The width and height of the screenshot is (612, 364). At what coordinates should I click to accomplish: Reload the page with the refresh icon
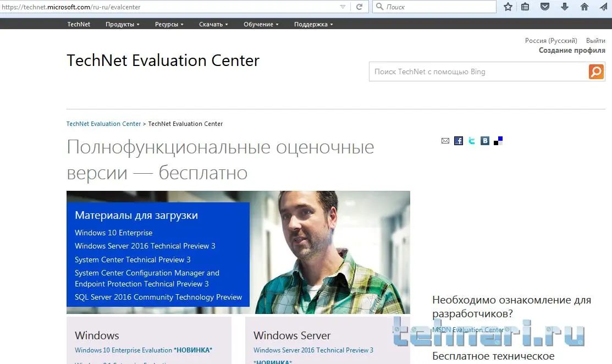pos(360,7)
